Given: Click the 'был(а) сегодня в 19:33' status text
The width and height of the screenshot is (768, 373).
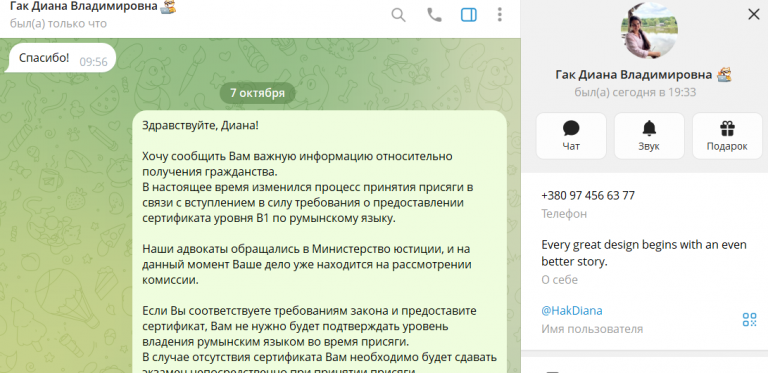Looking at the screenshot, I should [x=635, y=92].
